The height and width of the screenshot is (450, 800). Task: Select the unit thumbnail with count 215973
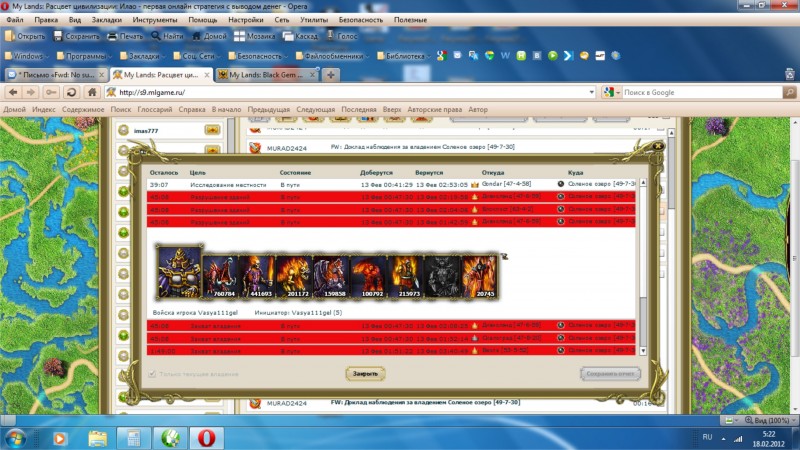point(406,277)
